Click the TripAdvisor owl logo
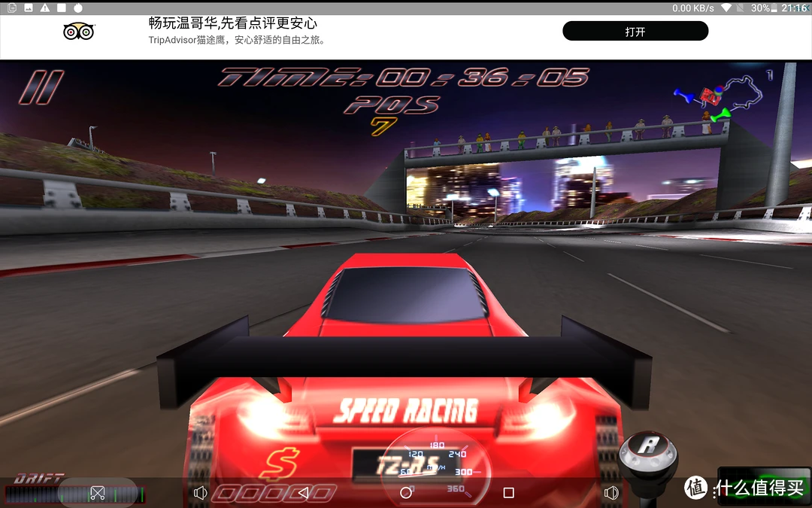This screenshot has width=812, height=508. tap(79, 32)
